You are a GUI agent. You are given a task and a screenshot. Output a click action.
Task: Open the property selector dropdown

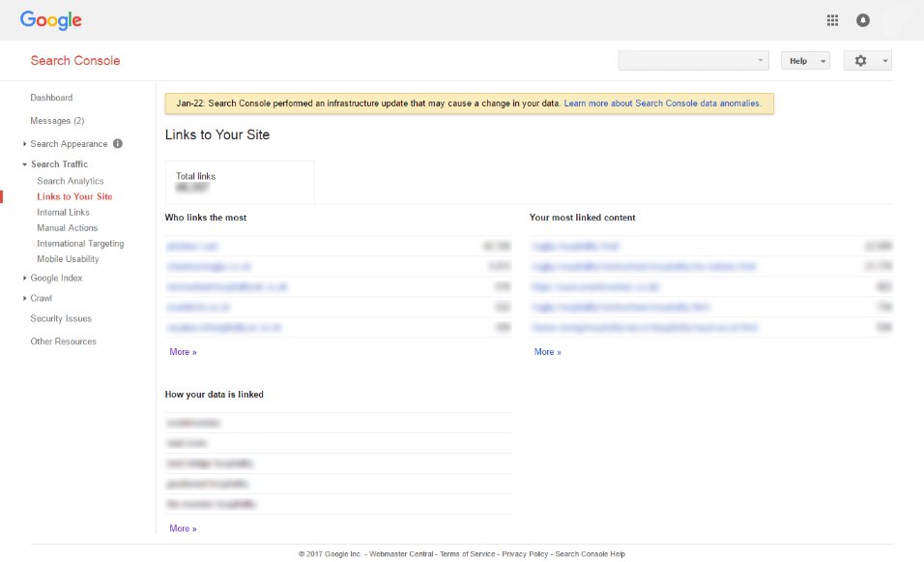[694, 61]
